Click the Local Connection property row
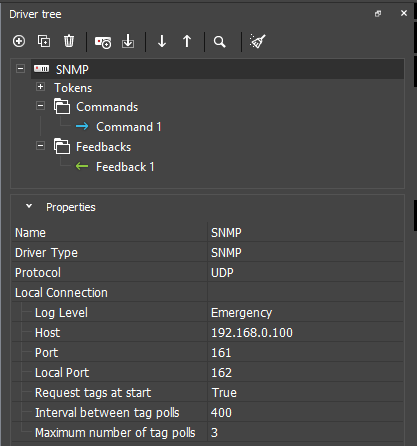 pyautogui.click(x=207, y=292)
